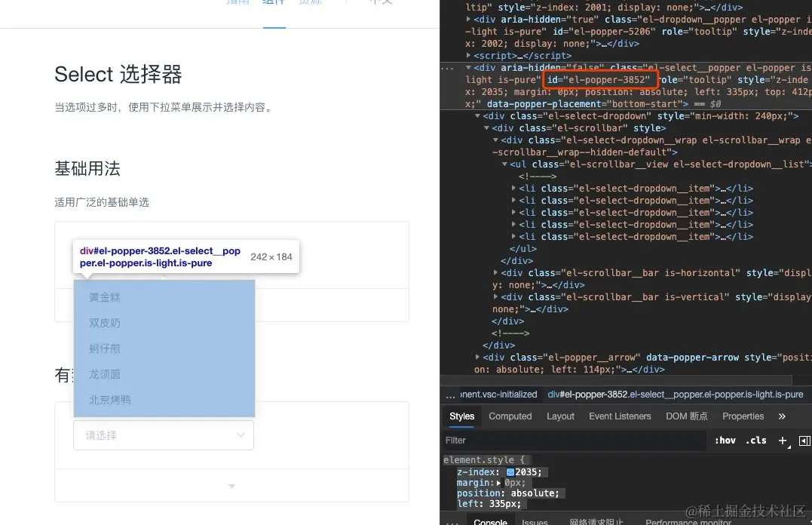
Task: Click the breadcrumb ...nent.vsc-initialized entry
Action: pyautogui.click(x=498, y=395)
